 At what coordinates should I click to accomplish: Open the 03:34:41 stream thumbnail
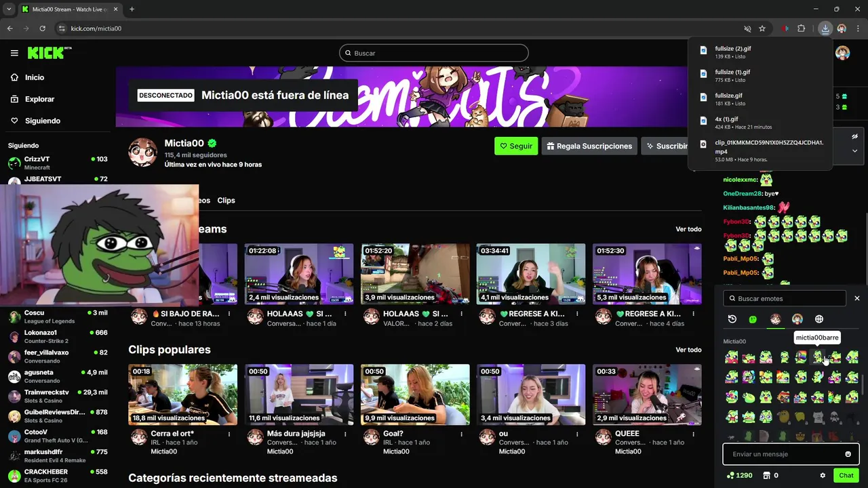pos(531,274)
